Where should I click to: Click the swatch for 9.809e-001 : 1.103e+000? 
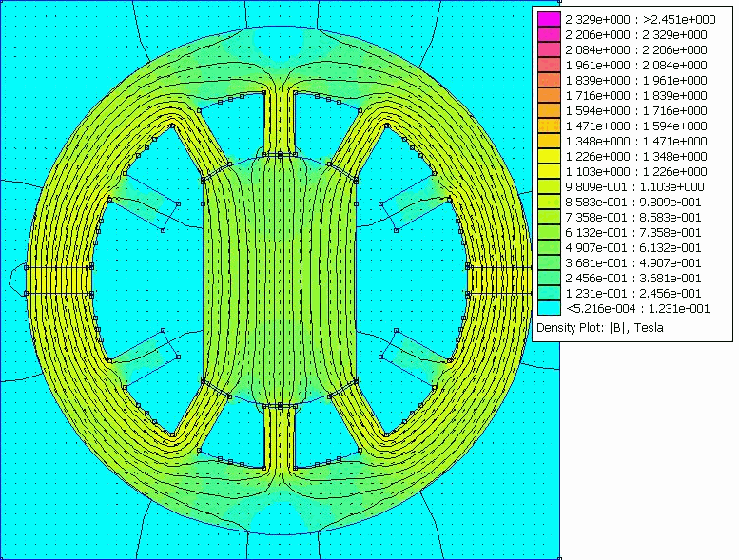[549, 187]
